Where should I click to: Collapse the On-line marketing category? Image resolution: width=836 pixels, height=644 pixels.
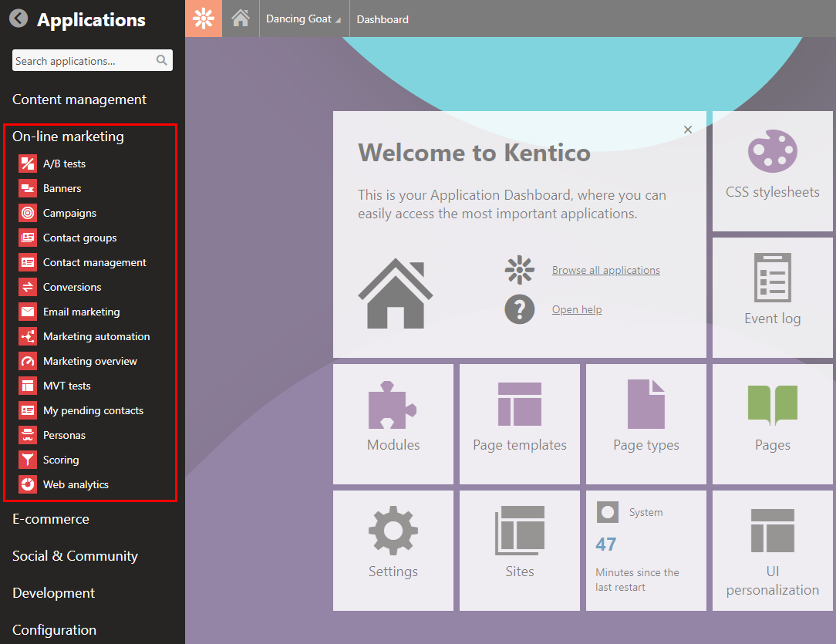[68, 137]
